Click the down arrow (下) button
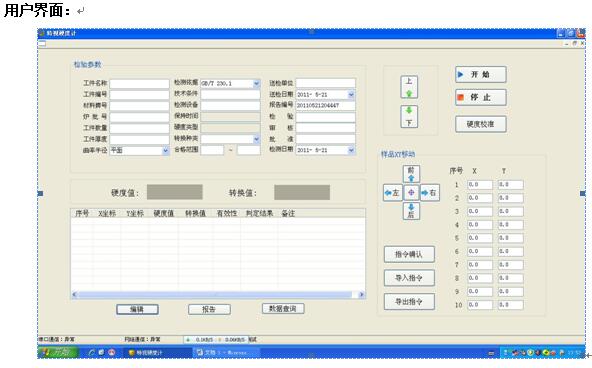The image size is (592, 368). pyautogui.click(x=409, y=117)
